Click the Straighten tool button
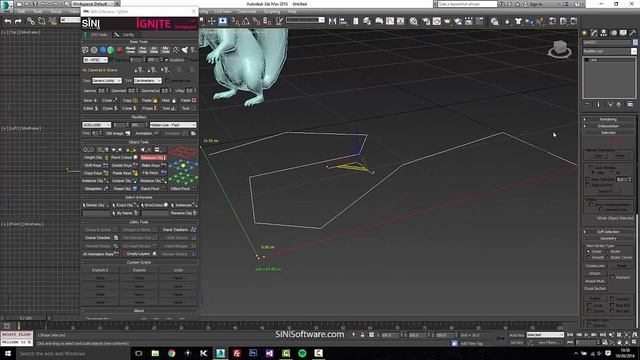 coord(96,189)
